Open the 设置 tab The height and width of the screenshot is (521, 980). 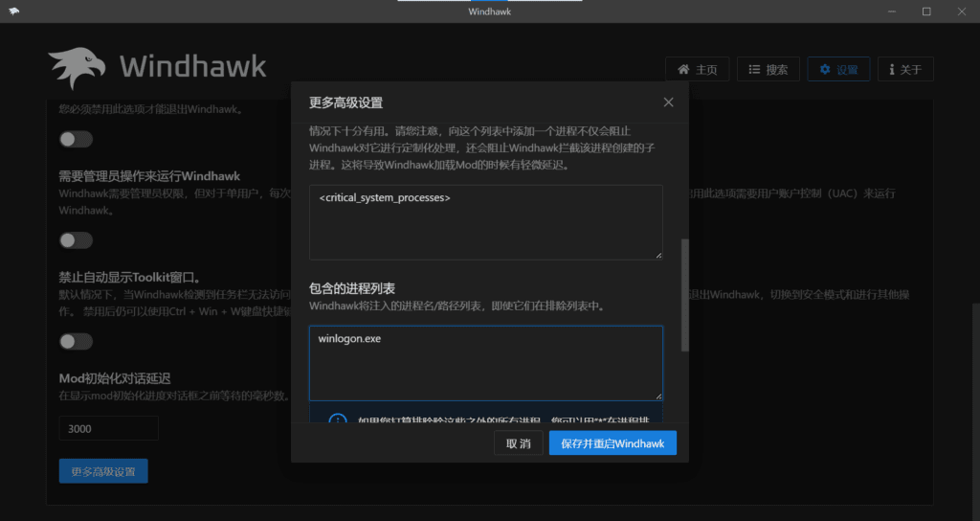pos(838,69)
